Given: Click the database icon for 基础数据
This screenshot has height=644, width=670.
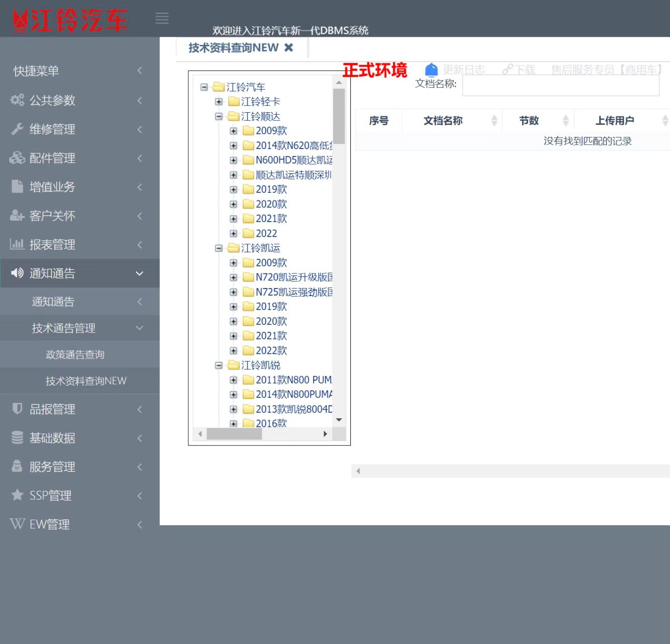Looking at the screenshot, I should coord(18,438).
